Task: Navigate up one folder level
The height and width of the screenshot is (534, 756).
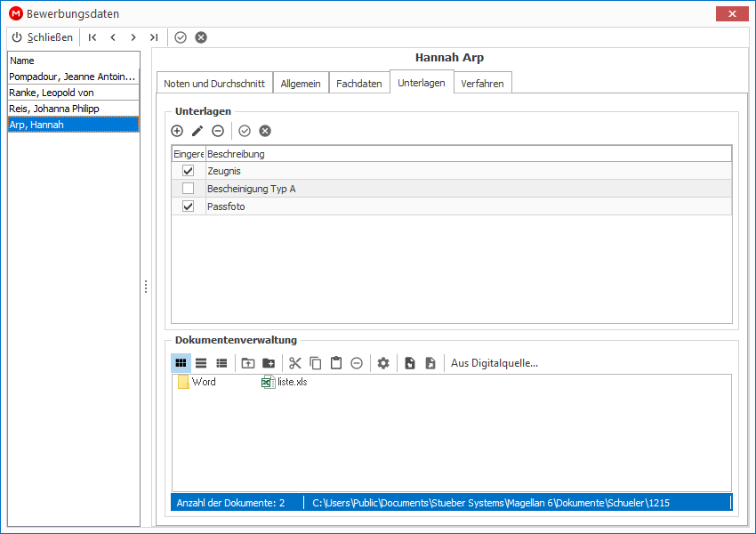Action: coord(248,363)
